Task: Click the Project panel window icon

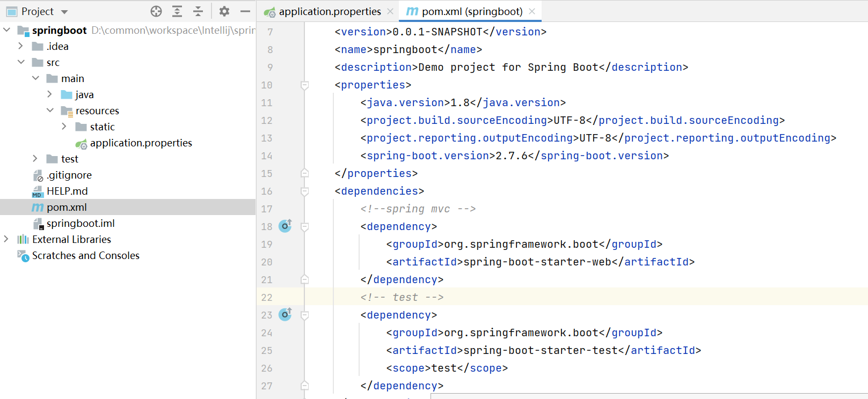Action: [11, 11]
